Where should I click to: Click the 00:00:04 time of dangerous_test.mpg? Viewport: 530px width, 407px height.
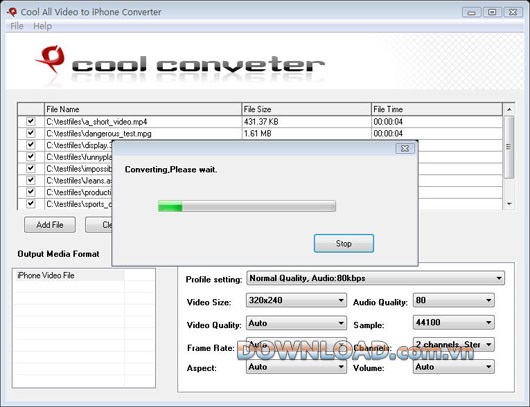pos(388,133)
